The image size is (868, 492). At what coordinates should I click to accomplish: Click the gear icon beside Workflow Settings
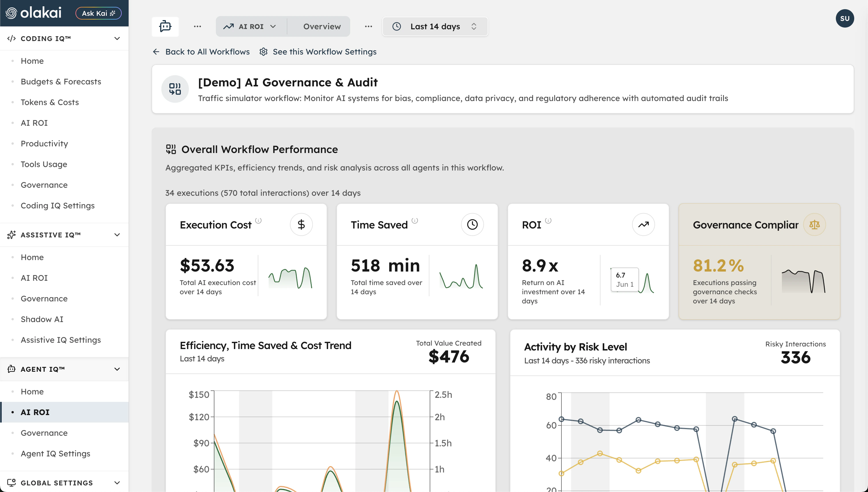coord(263,52)
